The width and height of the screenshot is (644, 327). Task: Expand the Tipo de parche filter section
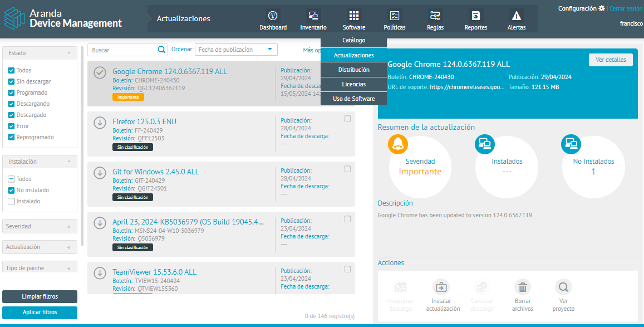click(40, 267)
